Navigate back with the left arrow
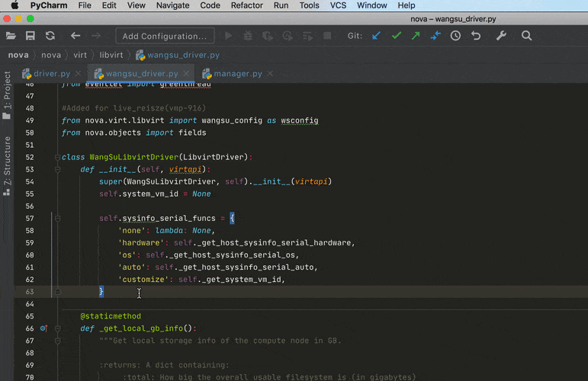This screenshot has height=381, width=588. [76, 36]
